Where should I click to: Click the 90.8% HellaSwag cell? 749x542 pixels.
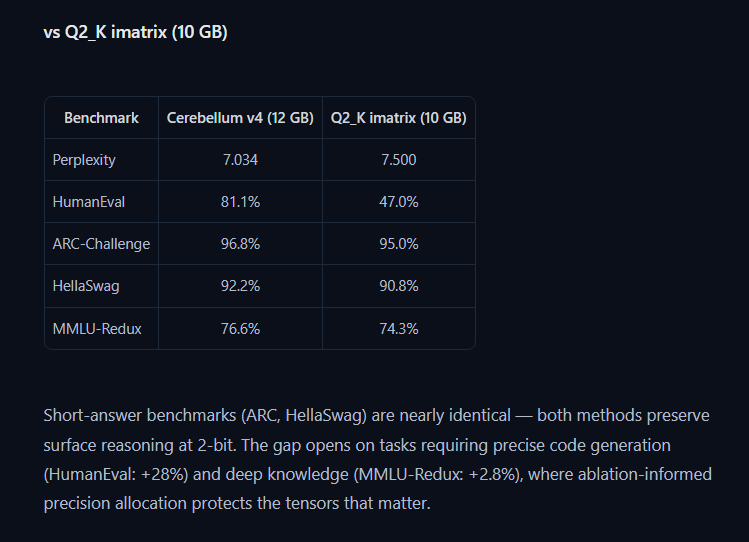[398, 286]
